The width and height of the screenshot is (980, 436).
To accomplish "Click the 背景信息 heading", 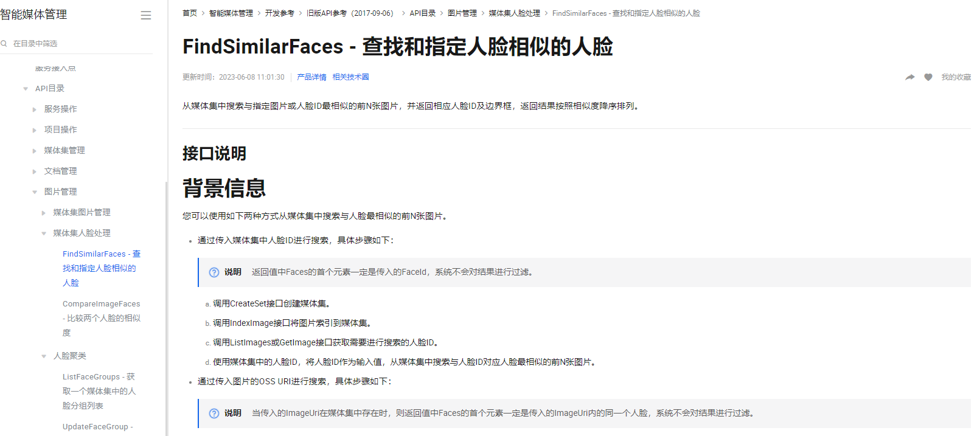I will point(224,189).
